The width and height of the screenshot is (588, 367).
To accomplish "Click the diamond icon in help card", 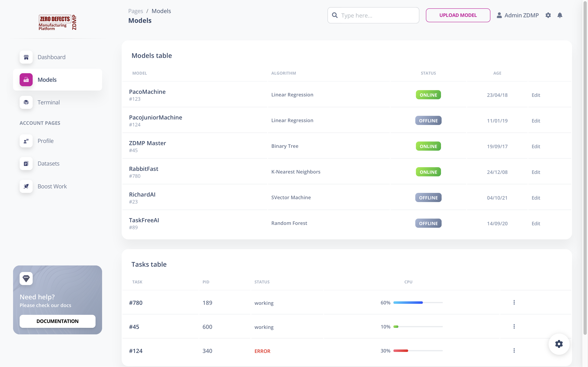I will [x=26, y=278].
